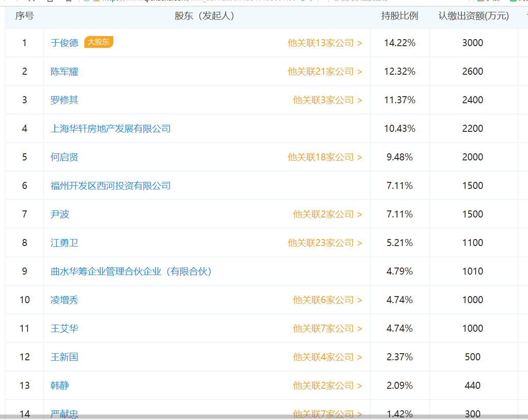
Task: View 凌增秀's 6 associated companies
Action: (x=328, y=300)
